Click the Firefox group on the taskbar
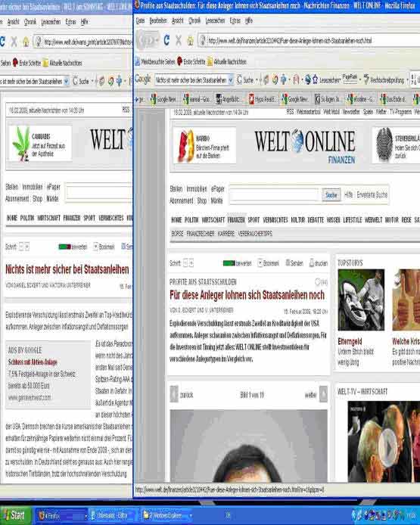This screenshot has height=525, width=420. (x=61, y=516)
